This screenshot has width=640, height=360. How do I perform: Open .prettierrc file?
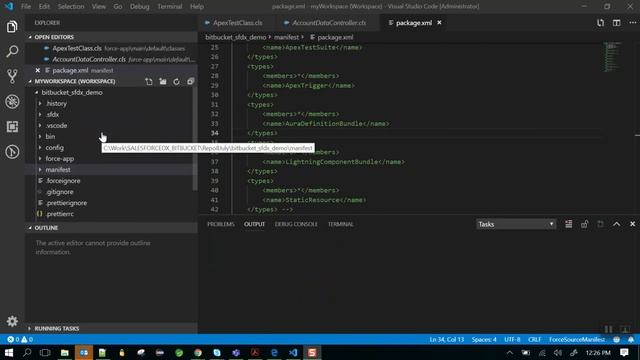(60, 214)
